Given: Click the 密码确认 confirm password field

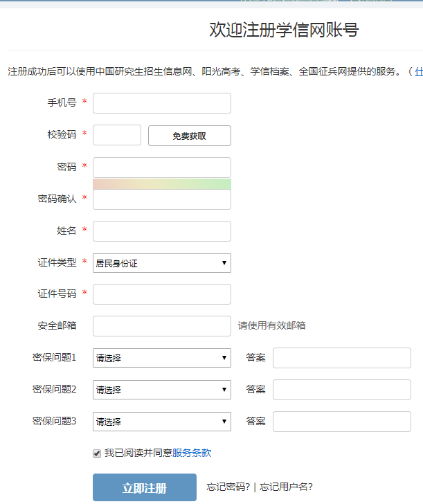Looking at the screenshot, I should (x=161, y=199).
